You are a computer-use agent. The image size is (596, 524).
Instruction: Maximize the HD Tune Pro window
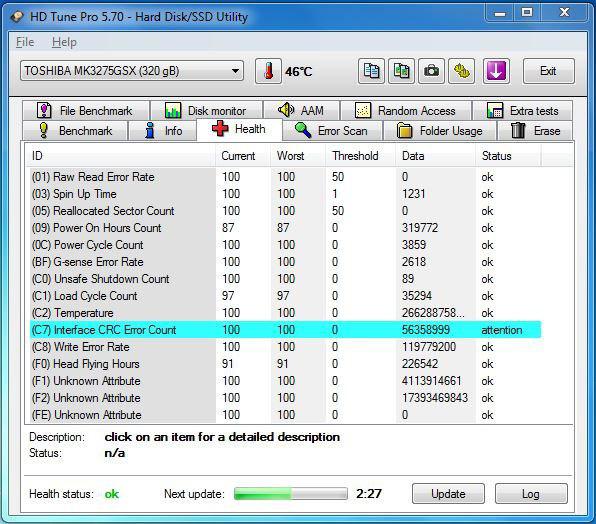point(527,13)
